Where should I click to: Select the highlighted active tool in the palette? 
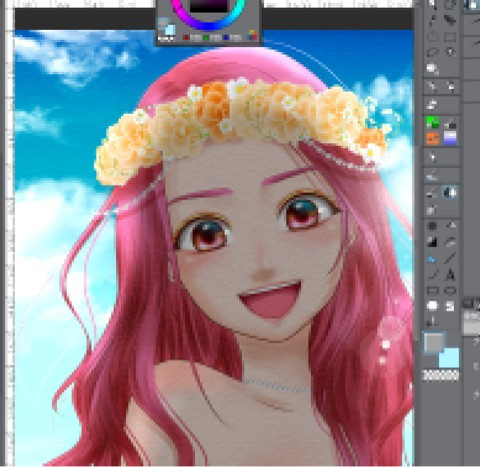click(x=450, y=192)
